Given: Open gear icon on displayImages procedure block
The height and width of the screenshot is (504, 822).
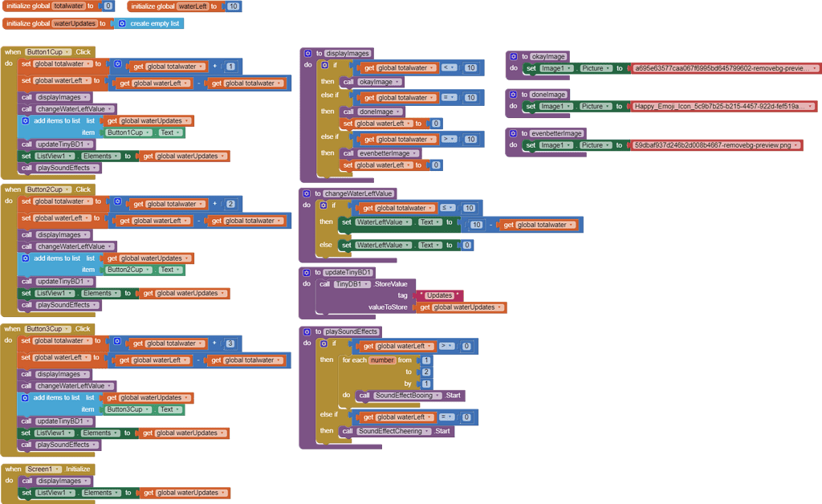Looking at the screenshot, I should (307, 53).
